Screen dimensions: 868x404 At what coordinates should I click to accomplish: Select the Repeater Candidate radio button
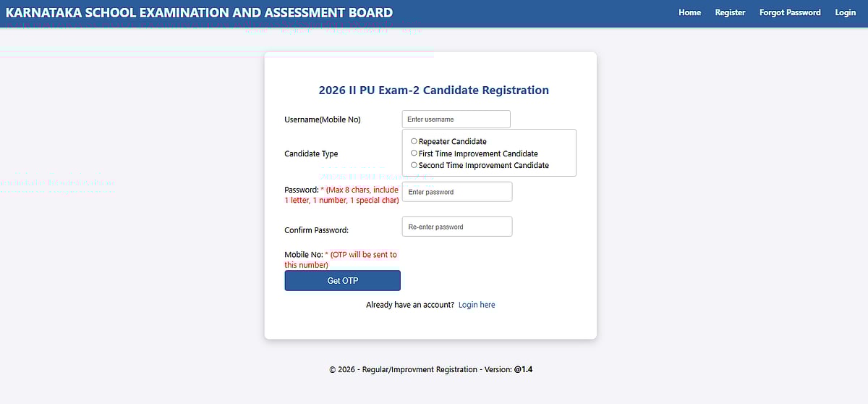[x=414, y=141]
